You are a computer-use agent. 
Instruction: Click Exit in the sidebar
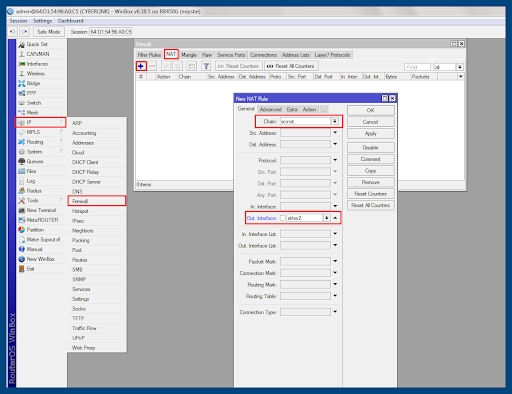click(x=30, y=269)
